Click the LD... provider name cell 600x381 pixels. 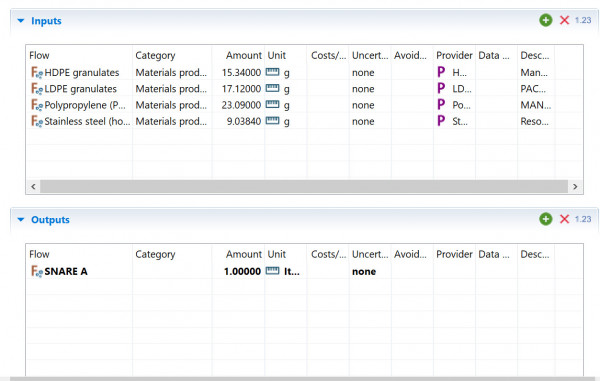click(462, 89)
